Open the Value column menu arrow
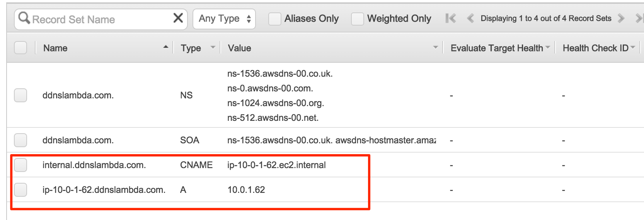The height and width of the screenshot is (220, 644). point(436,47)
